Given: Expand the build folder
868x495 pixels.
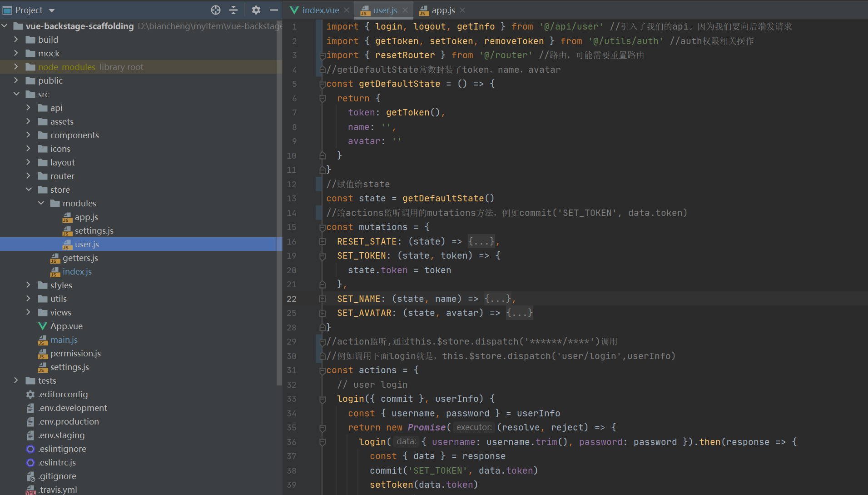Looking at the screenshot, I should [16, 40].
